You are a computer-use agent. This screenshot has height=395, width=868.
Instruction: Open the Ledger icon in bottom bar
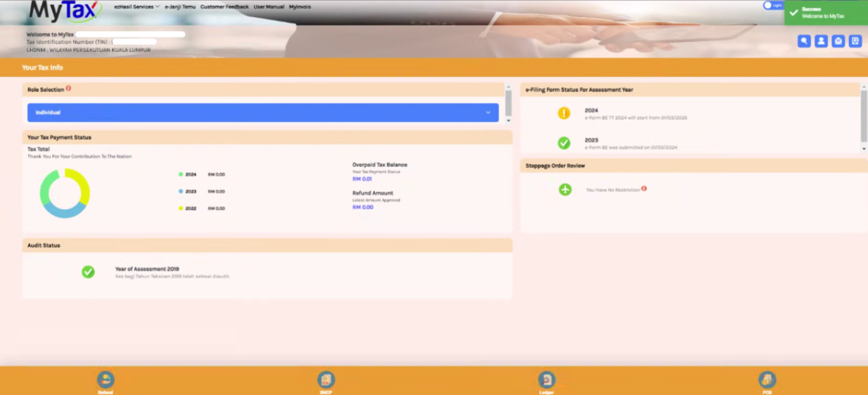point(546,380)
